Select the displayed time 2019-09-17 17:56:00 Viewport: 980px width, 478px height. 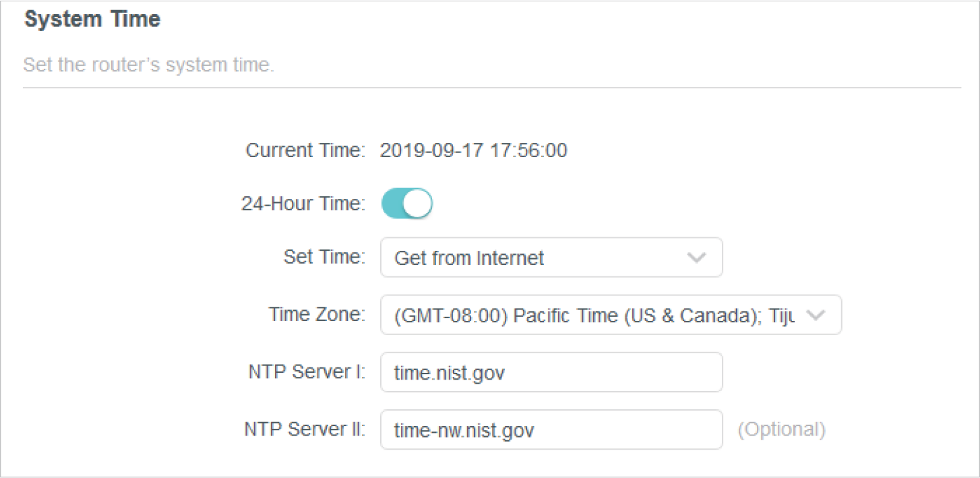[473, 150]
